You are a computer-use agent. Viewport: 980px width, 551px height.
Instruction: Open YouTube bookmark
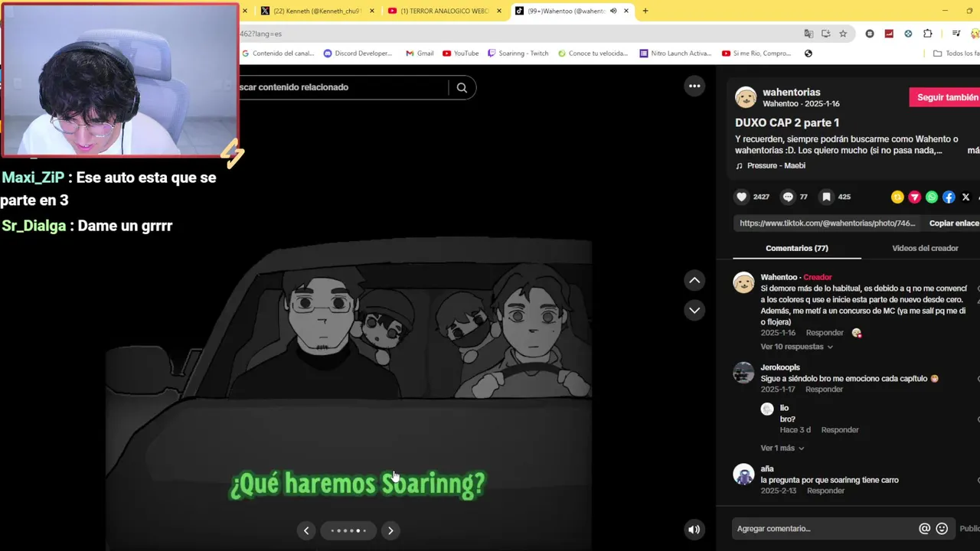(460, 54)
